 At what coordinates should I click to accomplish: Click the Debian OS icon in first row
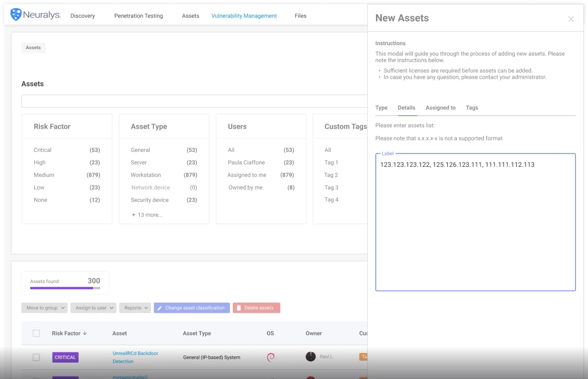point(271,357)
